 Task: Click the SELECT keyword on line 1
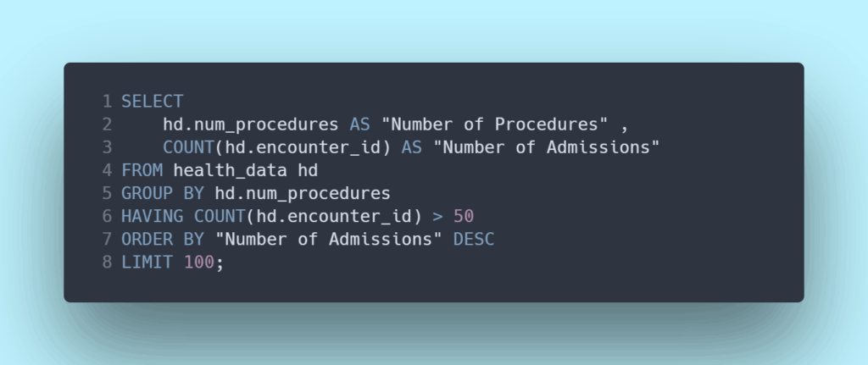[152, 102]
